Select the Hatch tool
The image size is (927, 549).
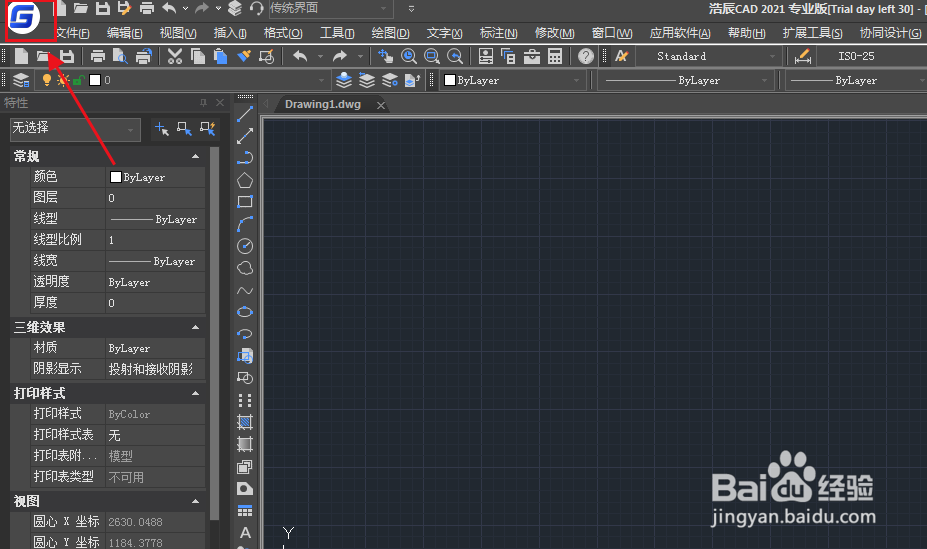tap(245, 422)
